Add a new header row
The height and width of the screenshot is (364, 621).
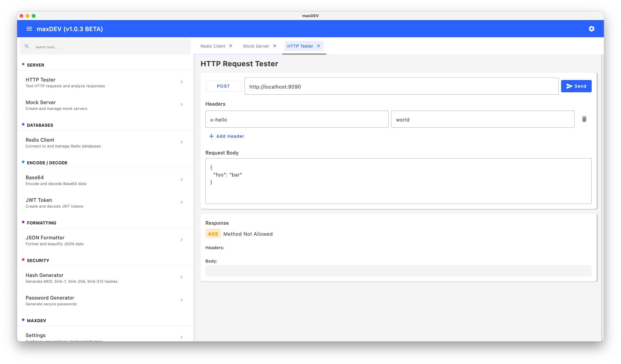tap(227, 136)
